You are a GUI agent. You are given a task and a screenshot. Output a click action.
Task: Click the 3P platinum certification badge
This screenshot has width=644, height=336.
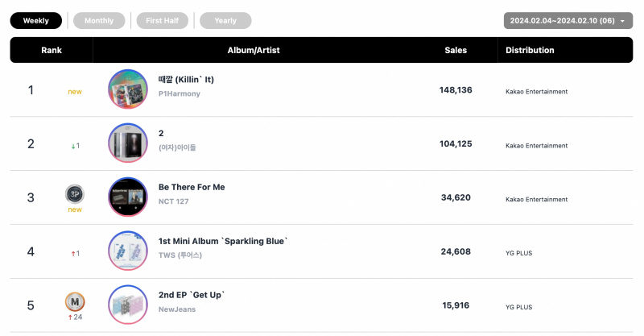pos(75,194)
